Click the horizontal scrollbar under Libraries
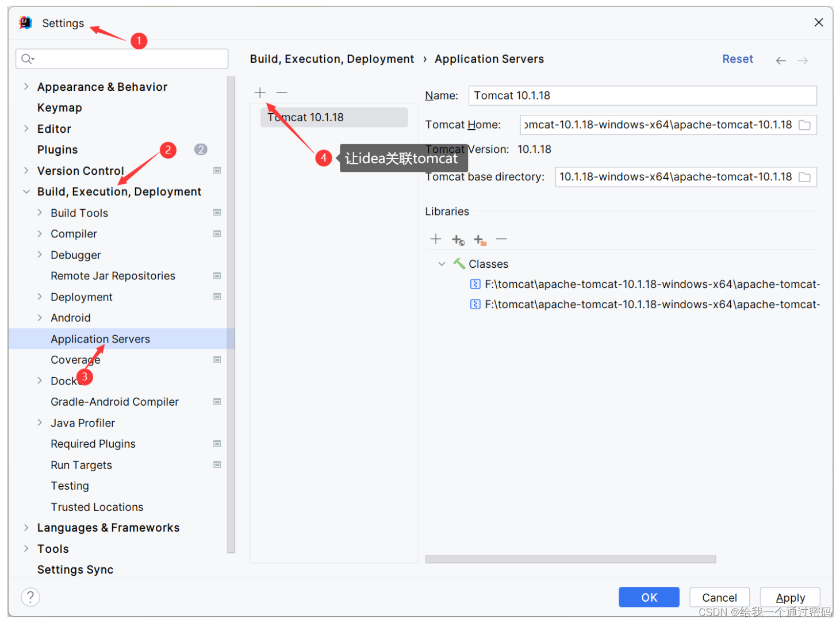This screenshot has width=840, height=623. [570, 559]
